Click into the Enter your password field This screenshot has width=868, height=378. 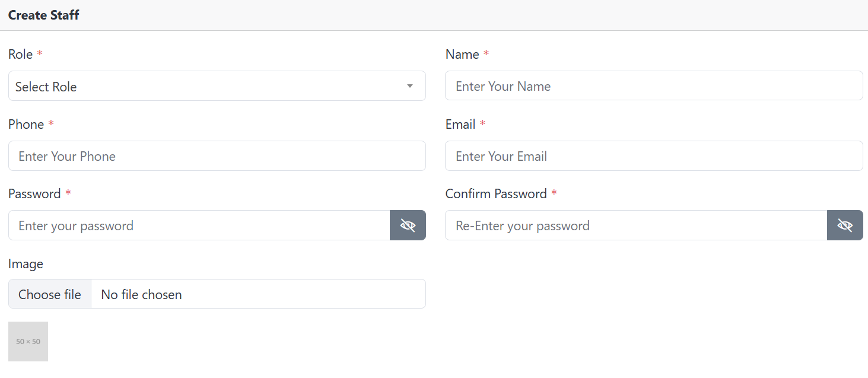(199, 225)
